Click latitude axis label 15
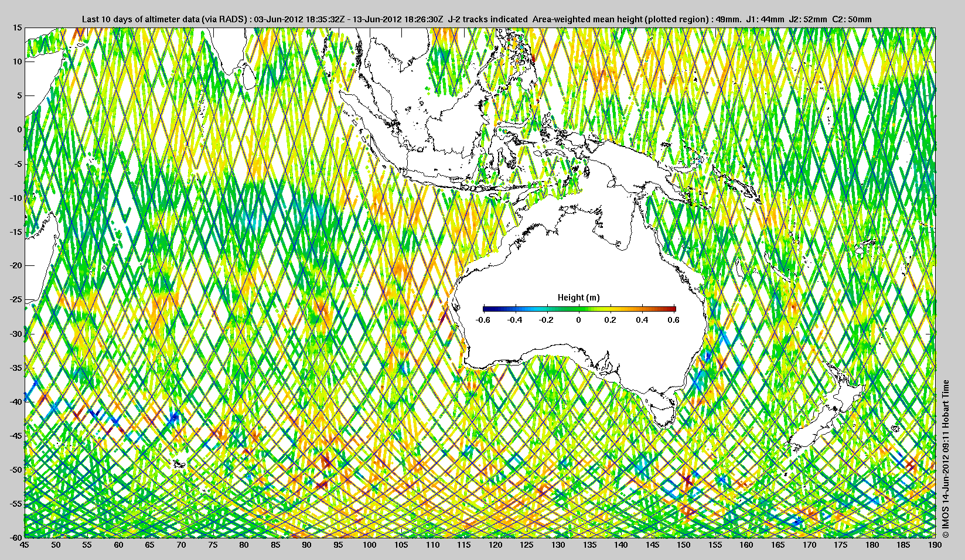The image size is (965, 560). click(18, 28)
